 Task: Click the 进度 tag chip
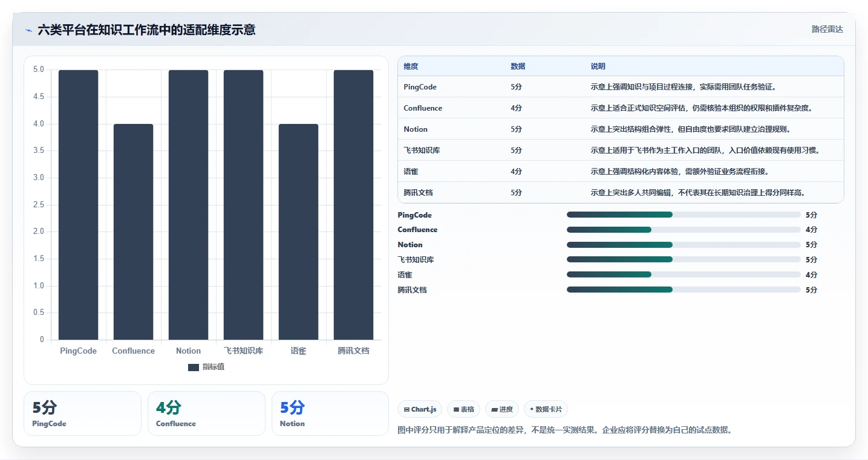click(x=502, y=409)
